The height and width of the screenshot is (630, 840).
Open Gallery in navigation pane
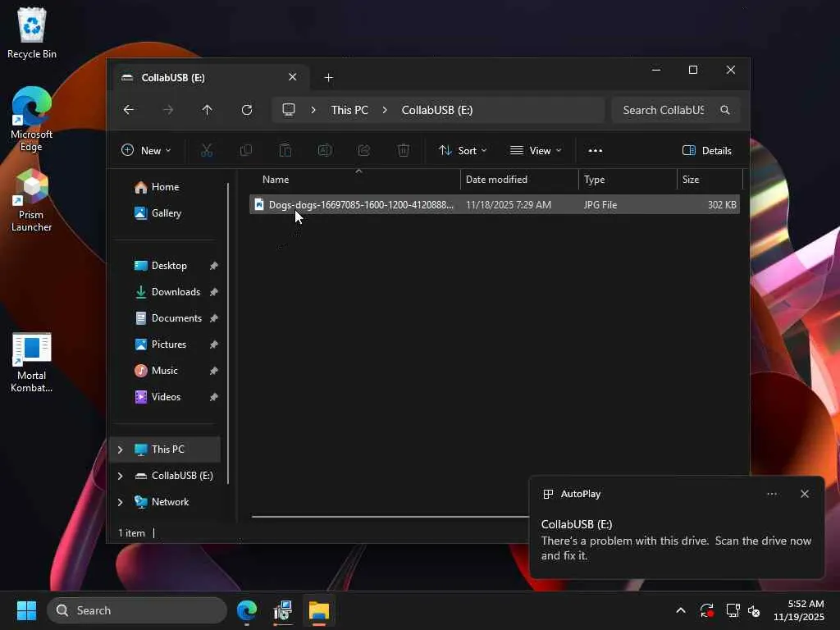[x=167, y=213]
